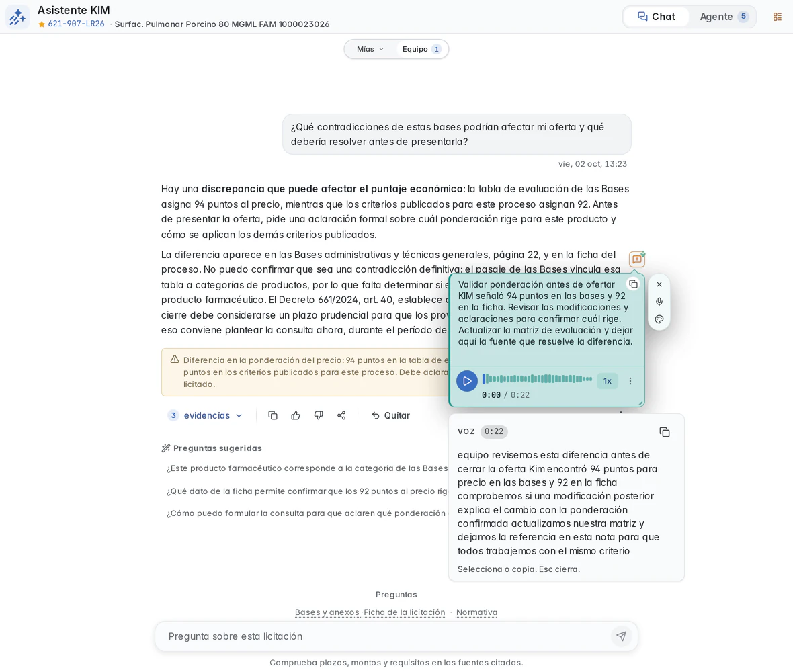The height and width of the screenshot is (672, 793).
Task: Play the voice note audio
Action: (x=467, y=381)
